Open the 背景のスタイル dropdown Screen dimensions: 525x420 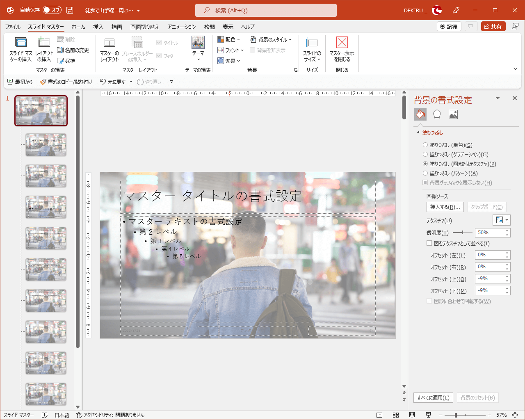click(x=271, y=39)
